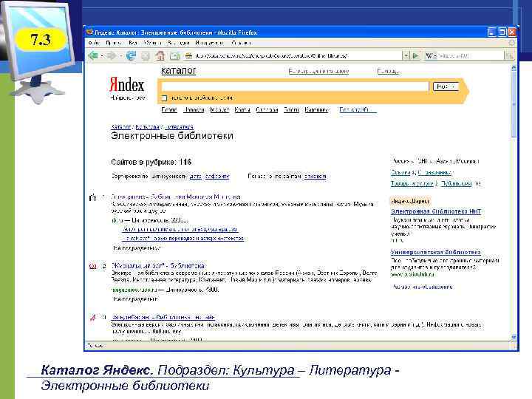Open third result 'Альдебаран' library link

163,317
